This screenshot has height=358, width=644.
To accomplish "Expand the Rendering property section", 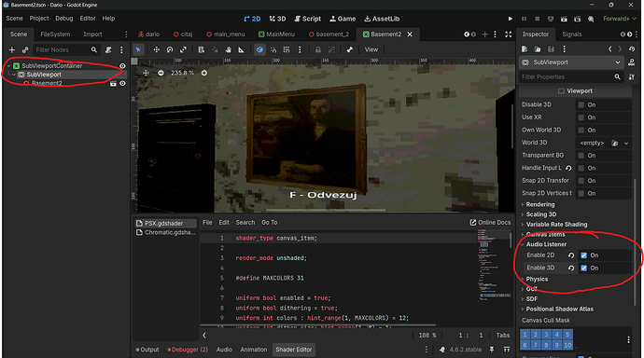I will tap(540, 204).
